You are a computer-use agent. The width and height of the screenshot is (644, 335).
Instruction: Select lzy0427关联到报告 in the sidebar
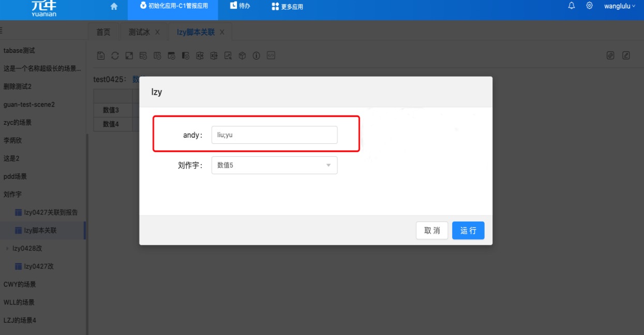click(x=51, y=212)
